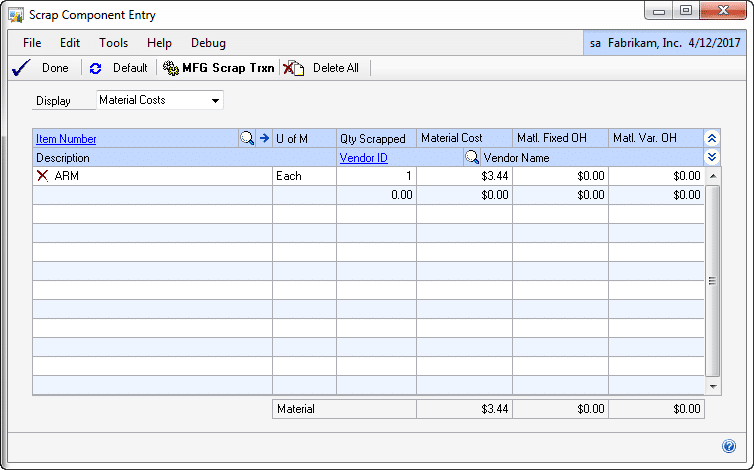Viewport: 754px width, 470px height.
Task: Click the Item Number link
Action: (66, 139)
